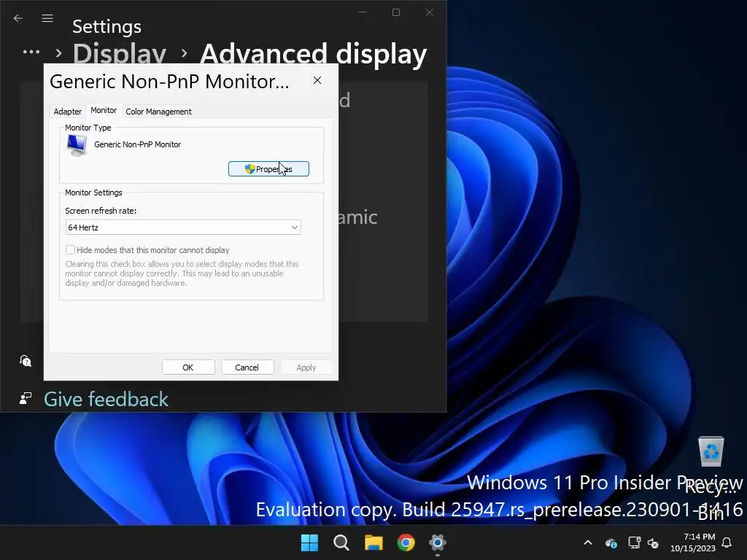The height and width of the screenshot is (560, 747).
Task: Open the clock showing 7:14 PM
Action: pos(693,542)
